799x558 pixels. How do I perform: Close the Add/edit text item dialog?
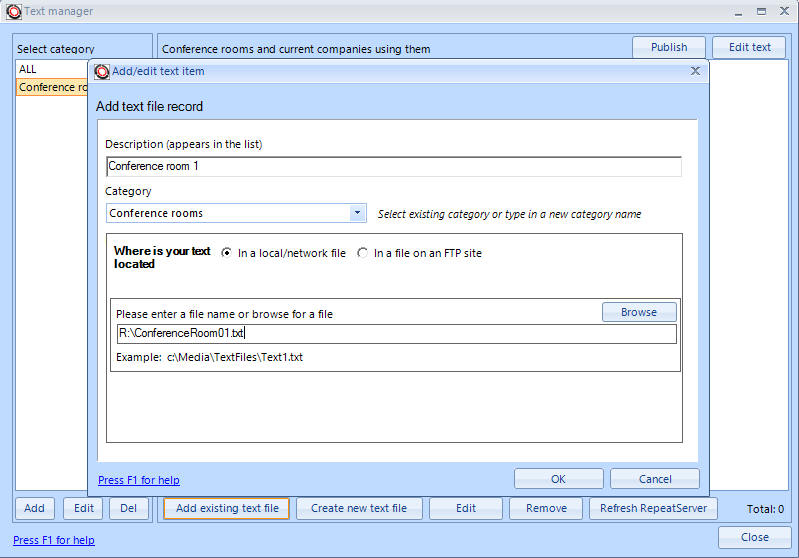(695, 72)
